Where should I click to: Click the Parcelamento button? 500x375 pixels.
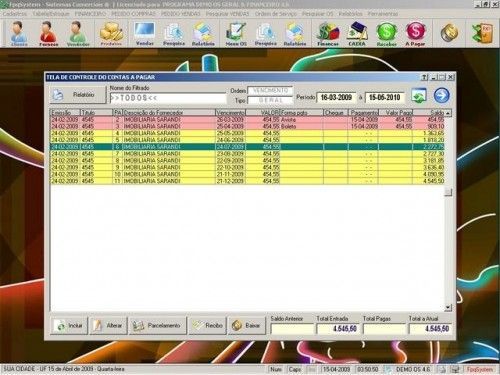point(157,325)
